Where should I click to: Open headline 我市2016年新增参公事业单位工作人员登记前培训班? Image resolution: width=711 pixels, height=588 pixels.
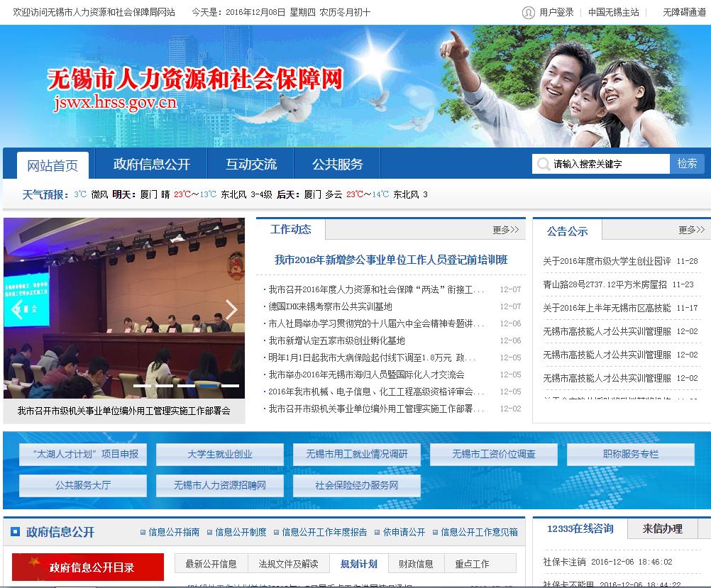[391, 260]
